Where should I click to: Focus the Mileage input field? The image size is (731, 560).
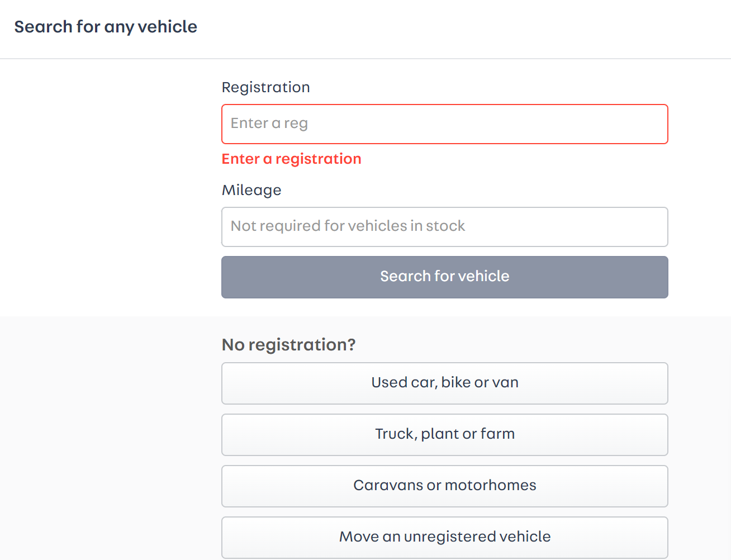pos(444,227)
